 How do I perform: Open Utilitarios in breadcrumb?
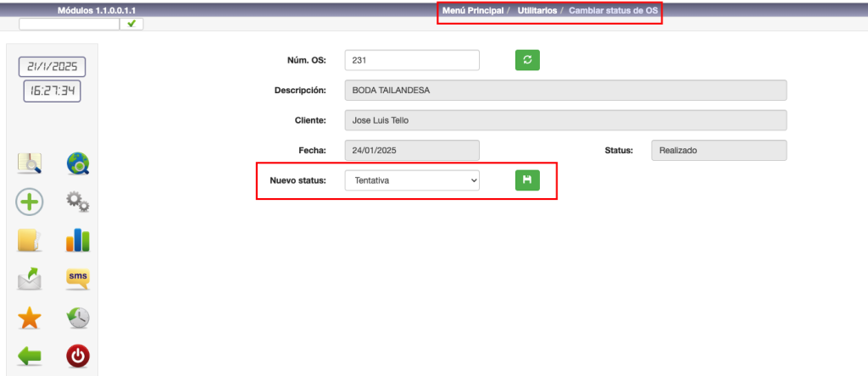pyautogui.click(x=537, y=10)
